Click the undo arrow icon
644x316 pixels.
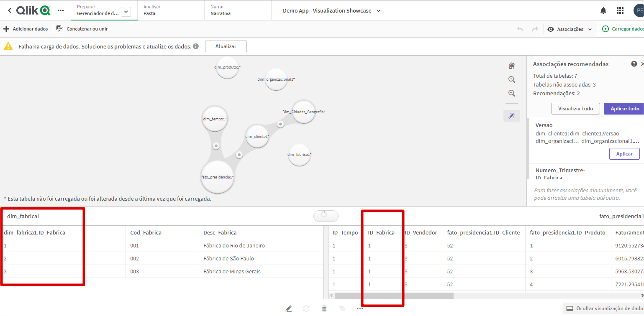pos(520,29)
